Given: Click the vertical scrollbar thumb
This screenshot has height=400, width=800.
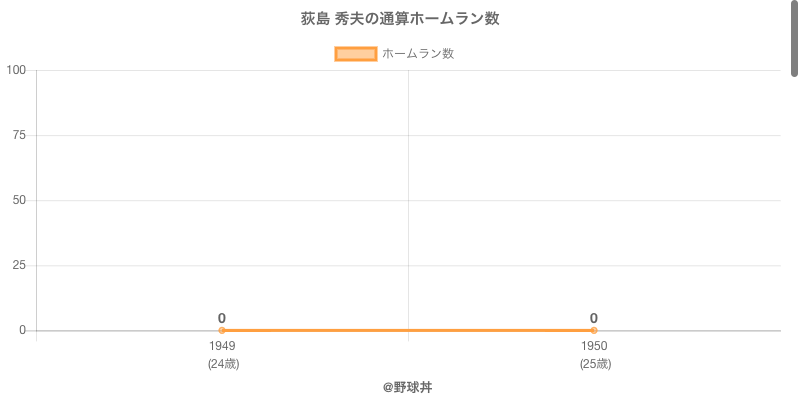Looking at the screenshot, I should click(x=794, y=38).
